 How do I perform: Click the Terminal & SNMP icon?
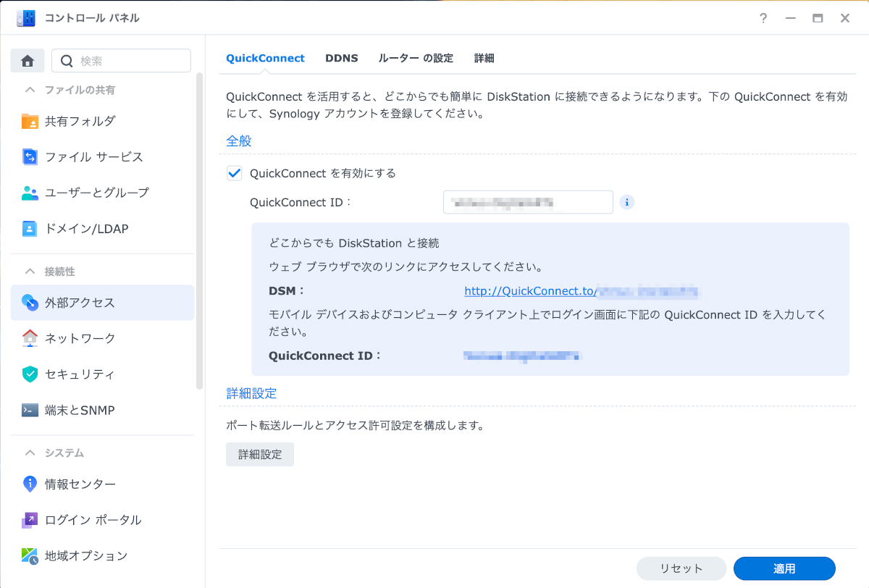[x=30, y=411]
